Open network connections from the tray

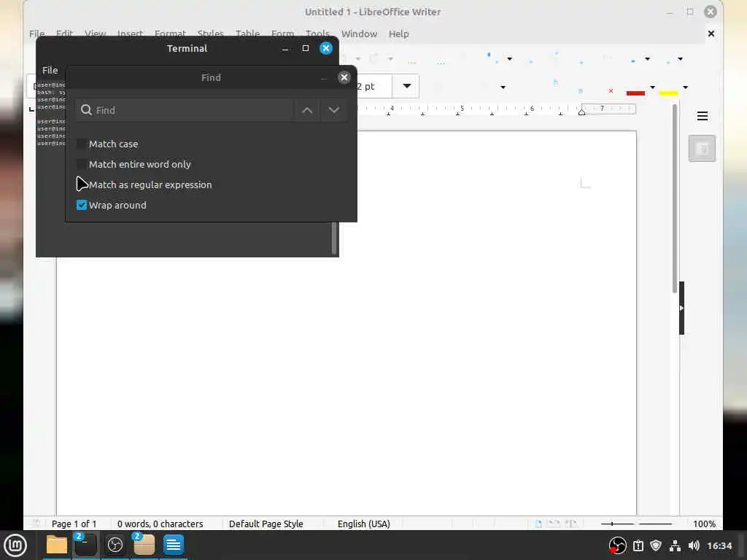[675, 545]
